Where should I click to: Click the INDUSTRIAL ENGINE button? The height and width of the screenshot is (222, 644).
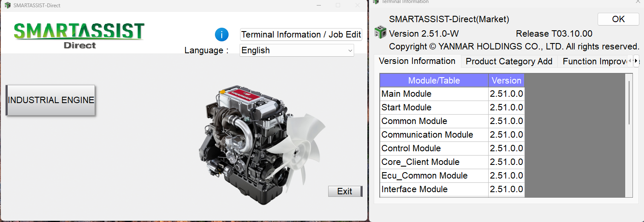click(x=51, y=100)
